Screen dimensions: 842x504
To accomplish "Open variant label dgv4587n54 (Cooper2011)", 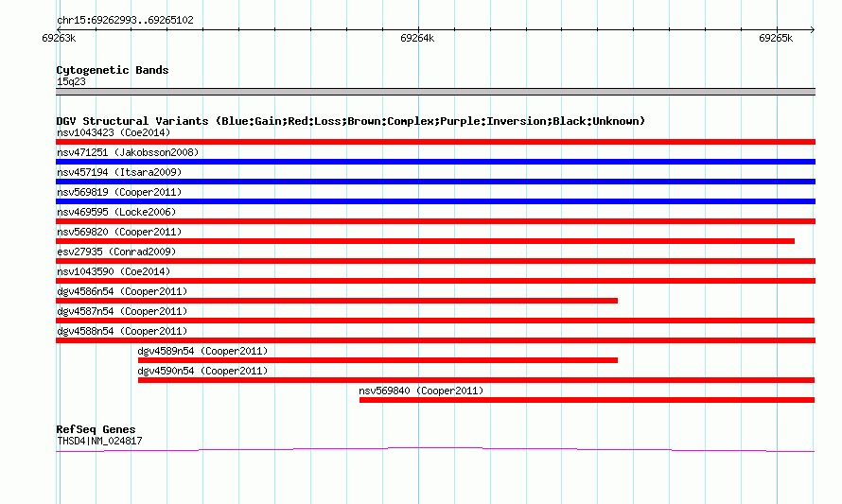I will point(122,311).
